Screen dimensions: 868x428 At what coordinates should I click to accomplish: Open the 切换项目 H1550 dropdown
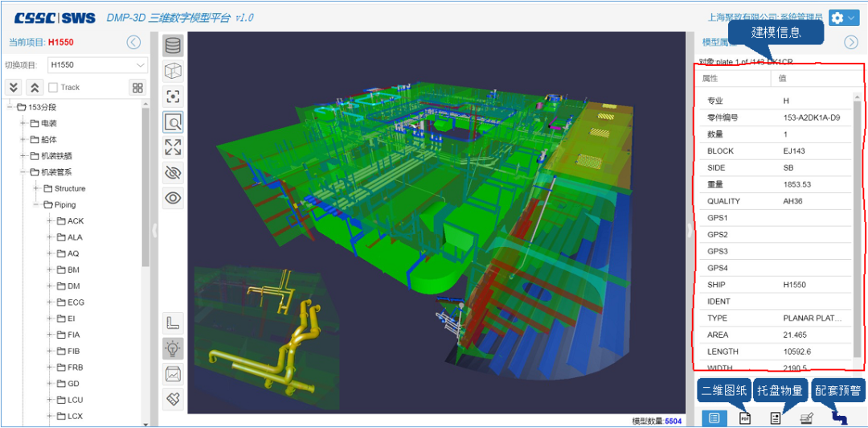point(97,64)
